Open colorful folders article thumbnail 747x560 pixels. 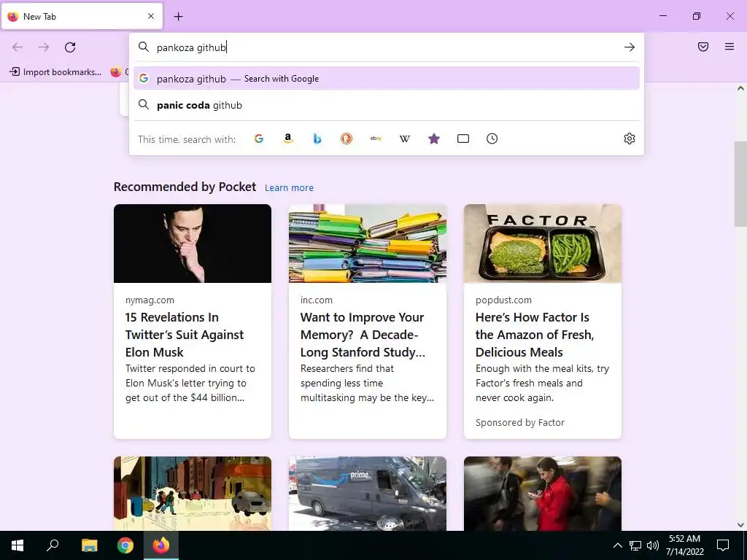(x=368, y=244)
